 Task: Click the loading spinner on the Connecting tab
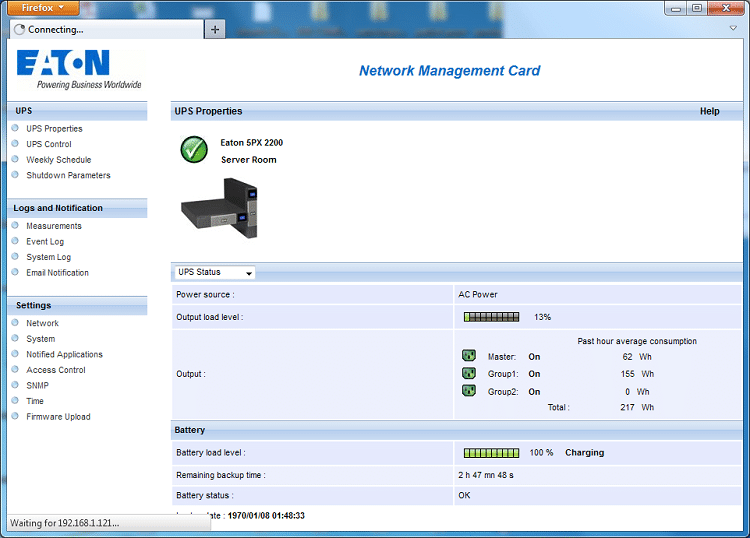(20, 30)
